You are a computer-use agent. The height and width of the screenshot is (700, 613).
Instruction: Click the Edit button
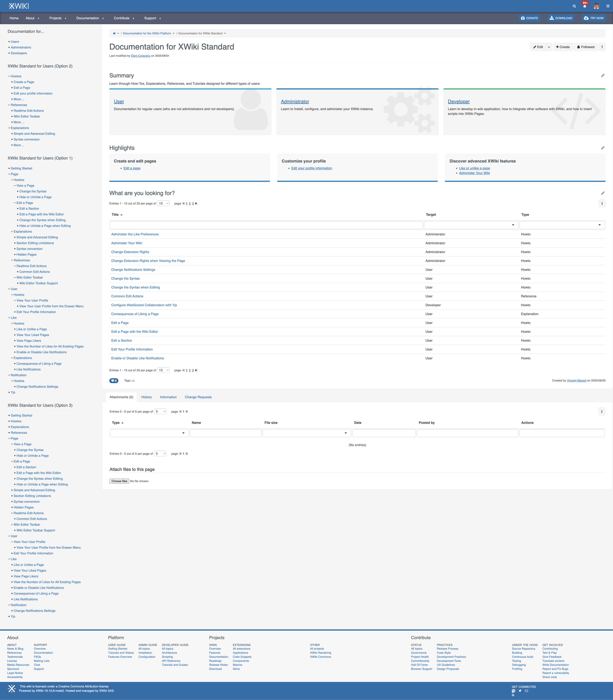pos(538,47)
